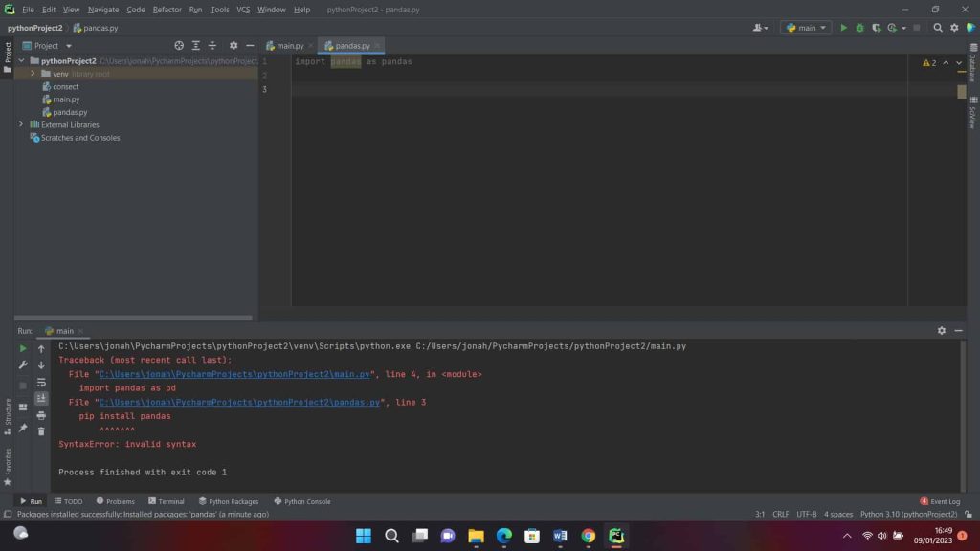
Task: Toggle soft-wrap in the run console
Action: 41,383
